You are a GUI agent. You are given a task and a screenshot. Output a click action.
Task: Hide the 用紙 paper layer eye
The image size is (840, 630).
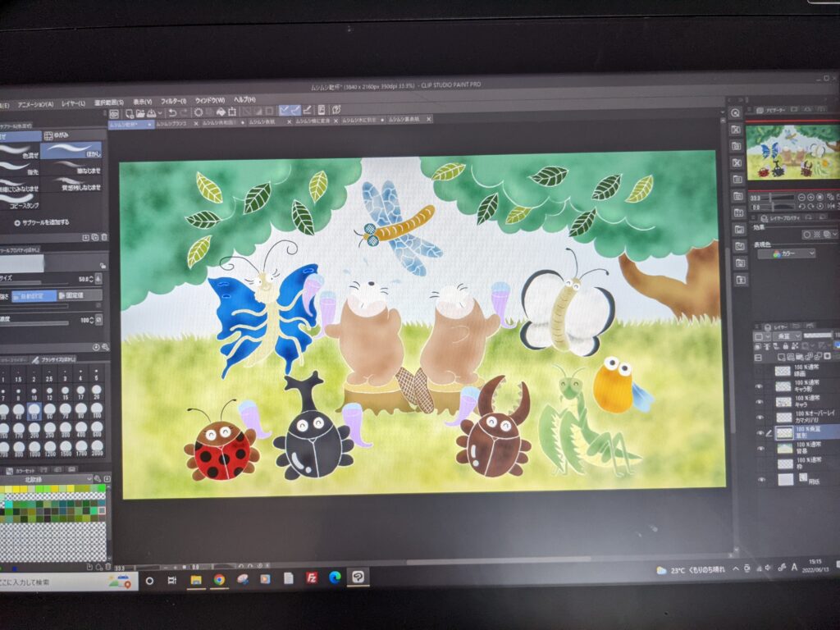[x=761, y=480]
